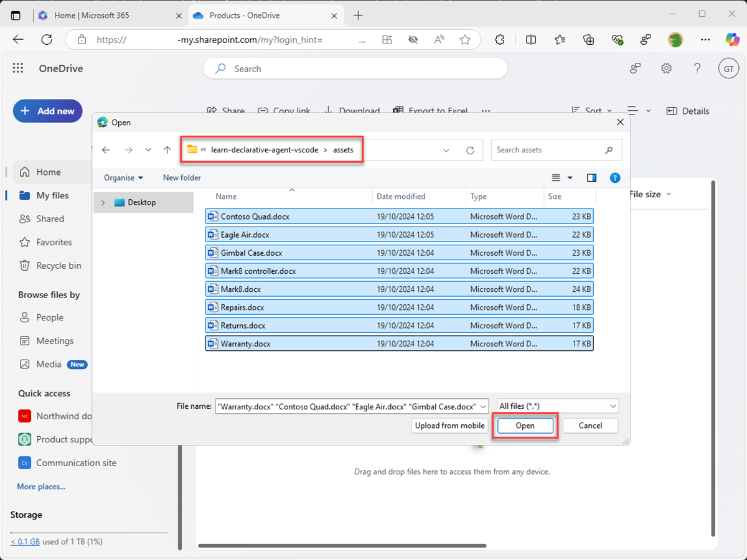Select Eagle Air.docx file
This screenshot has height=560, width=747.
point(399,235)
